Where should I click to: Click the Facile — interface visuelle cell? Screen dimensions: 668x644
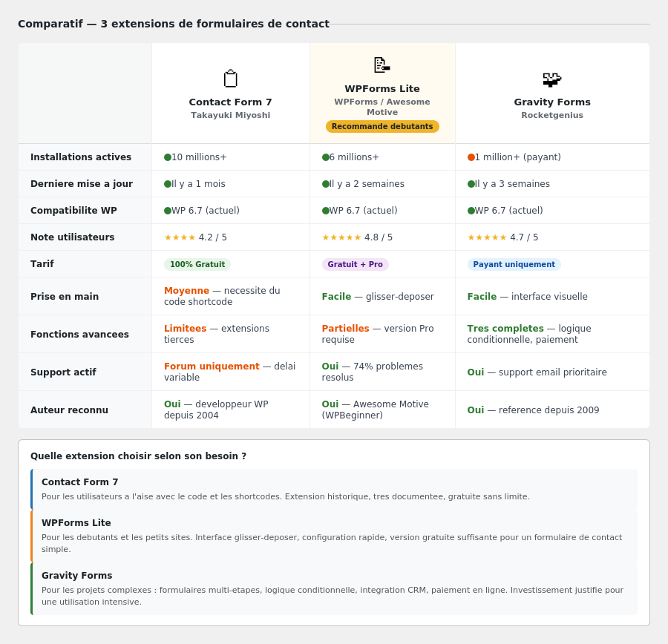(552, 297)
